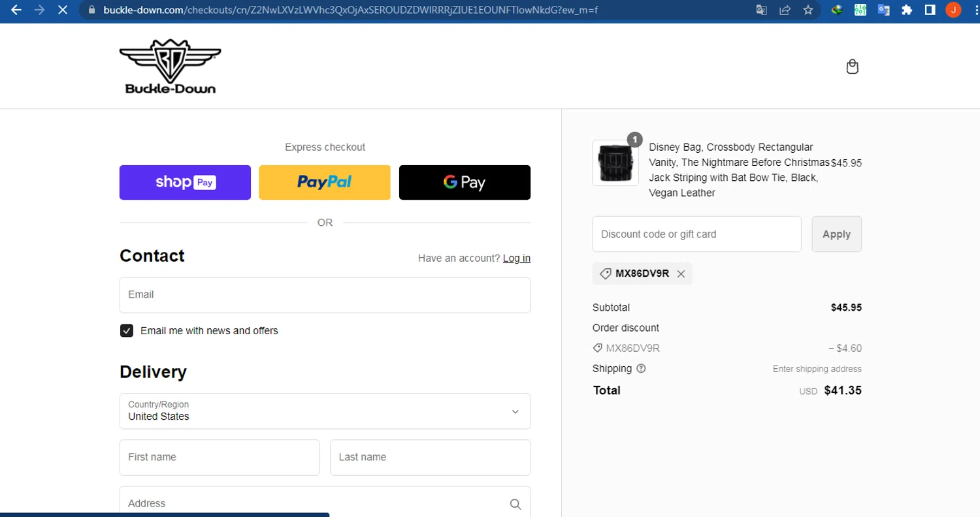Click the share page icon in address bar
This screenshot has width=980, height=517.
click(x=785, y=10)
